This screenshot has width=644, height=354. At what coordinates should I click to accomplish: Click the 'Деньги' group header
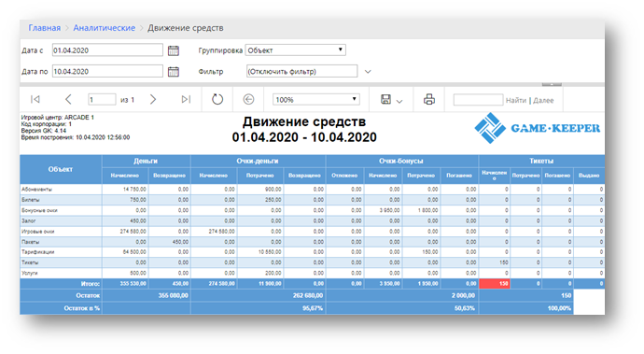click(x=146, y=161)
